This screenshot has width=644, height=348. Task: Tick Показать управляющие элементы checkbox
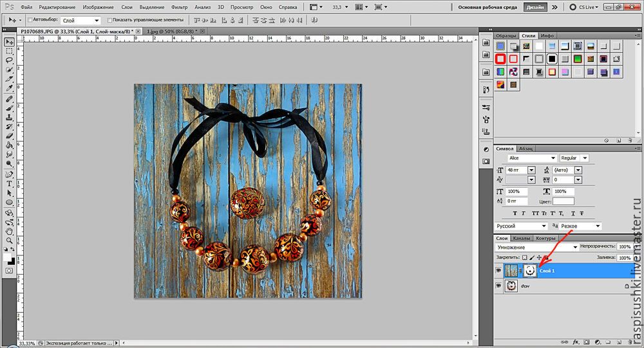pyautogui.click(x=110, y=21)
